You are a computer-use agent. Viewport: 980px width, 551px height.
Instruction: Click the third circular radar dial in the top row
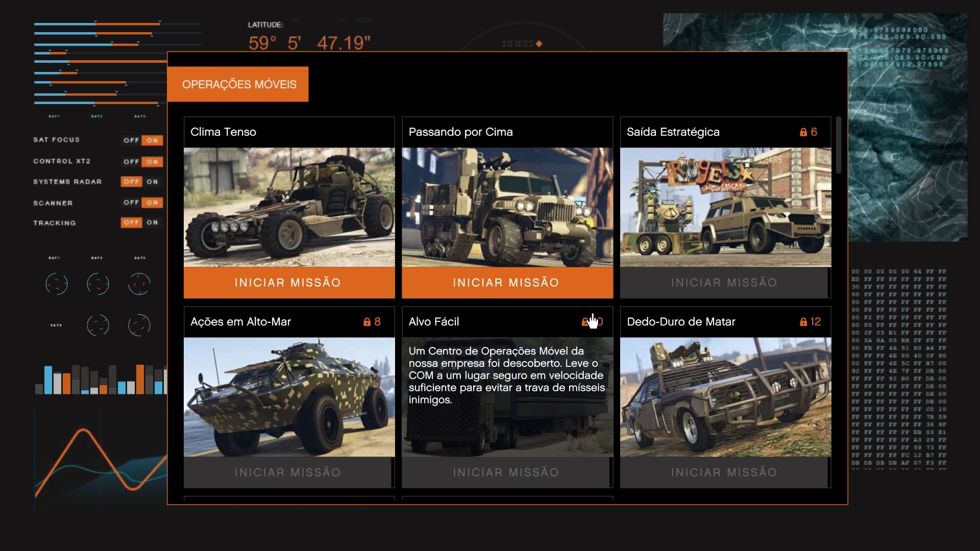pyautogui.click(x=139, y=284)
